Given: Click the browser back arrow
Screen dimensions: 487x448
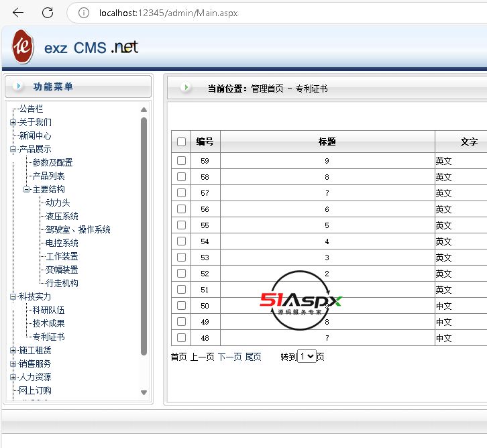Looking at the screenshot, I should [18, 13].
